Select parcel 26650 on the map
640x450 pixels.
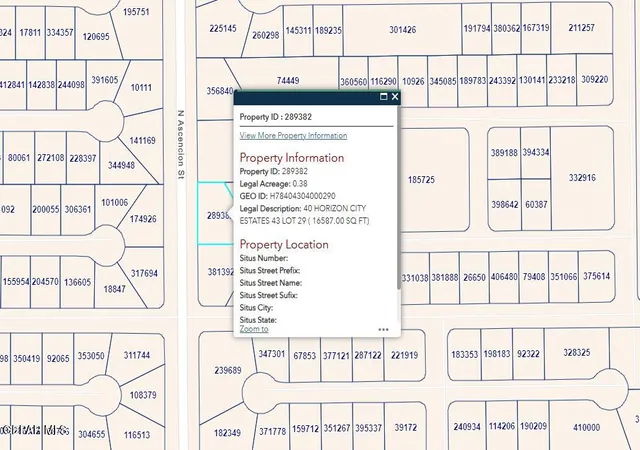coord(474,277)
